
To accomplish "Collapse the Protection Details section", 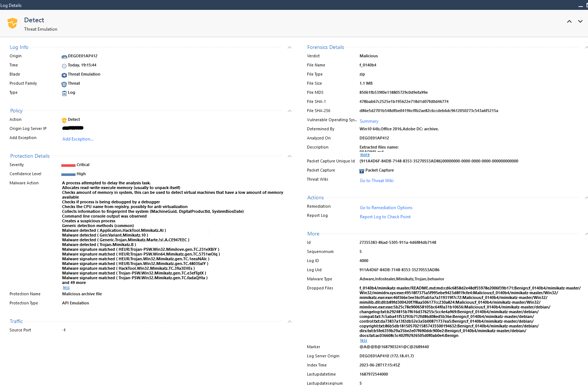I will [x=289, y=156].
